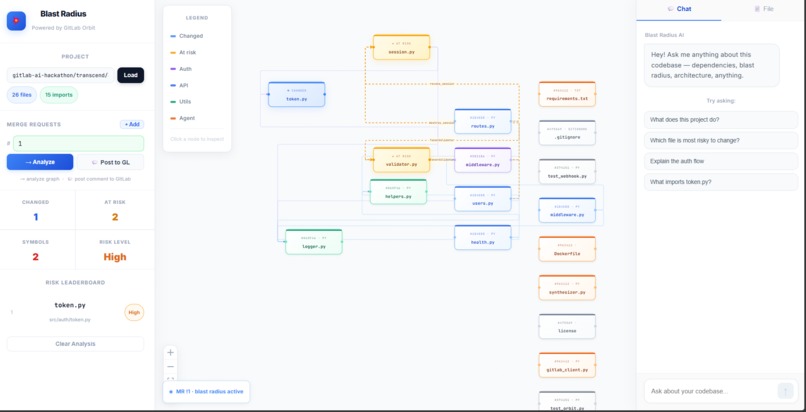Open the Dockerfile node
This screenshot has height=412, width=806.
coord(567,249)
